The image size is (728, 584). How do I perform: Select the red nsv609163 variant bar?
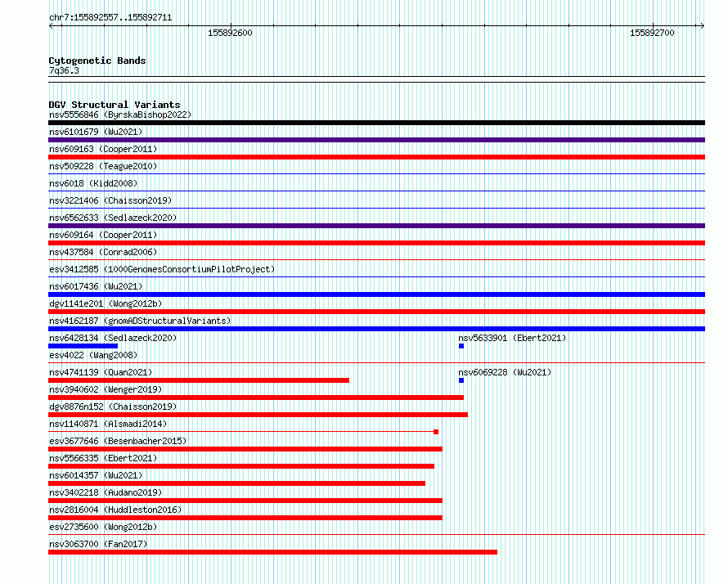point(376,157)
